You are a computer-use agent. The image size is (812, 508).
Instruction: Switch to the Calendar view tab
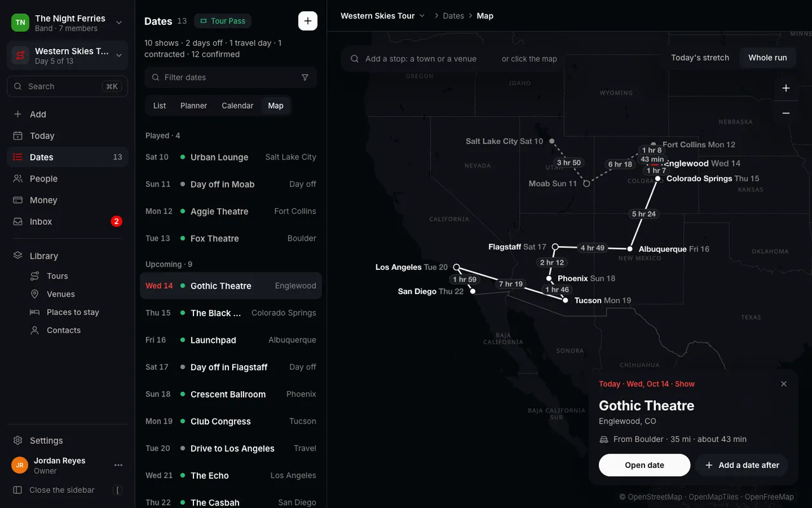click(237, 106)
